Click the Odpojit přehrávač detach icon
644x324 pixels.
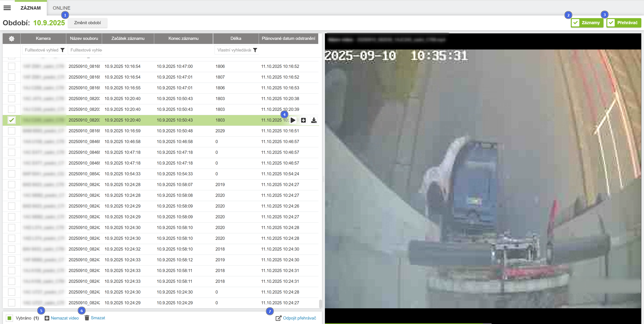278,318
